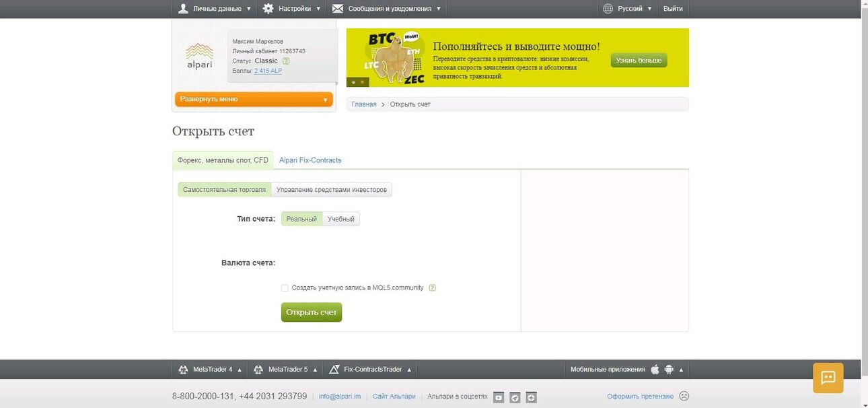Open Alpari Telegram social icon
The width and height of the screenshot is (868, 408).
pos(515,397)
